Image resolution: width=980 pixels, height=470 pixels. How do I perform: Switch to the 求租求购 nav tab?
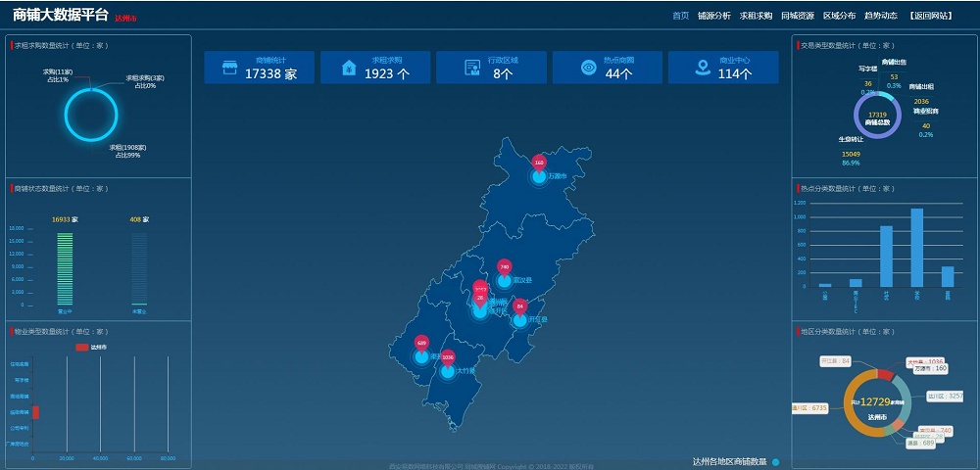pyautogui.click(x=756, y=16)
